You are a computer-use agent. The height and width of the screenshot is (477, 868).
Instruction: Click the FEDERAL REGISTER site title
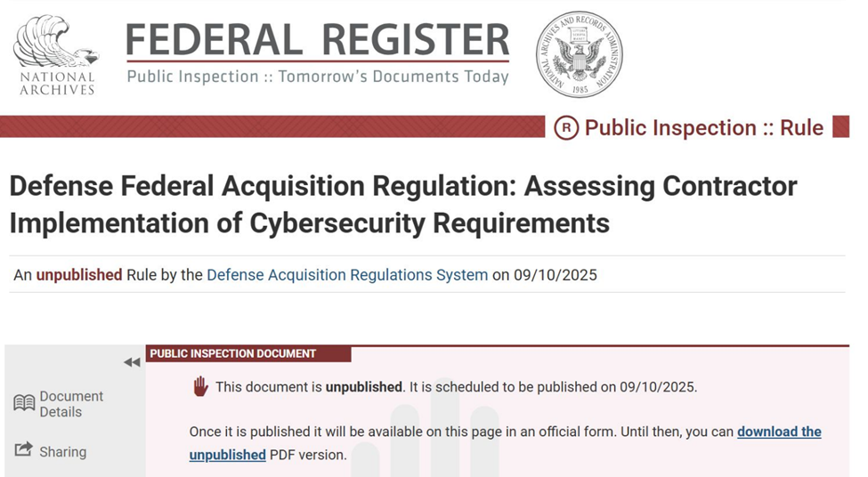point(317,40)
